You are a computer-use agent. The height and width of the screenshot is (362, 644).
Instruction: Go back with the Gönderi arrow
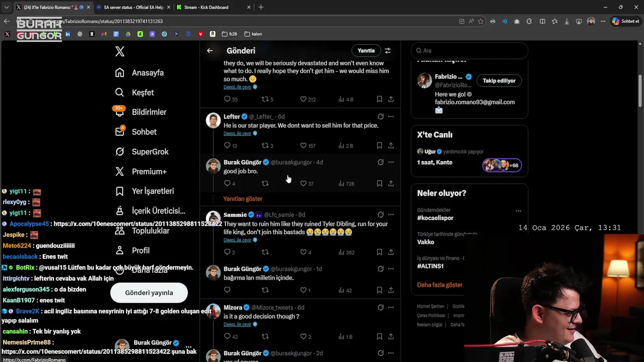click(x=210, y=50)
